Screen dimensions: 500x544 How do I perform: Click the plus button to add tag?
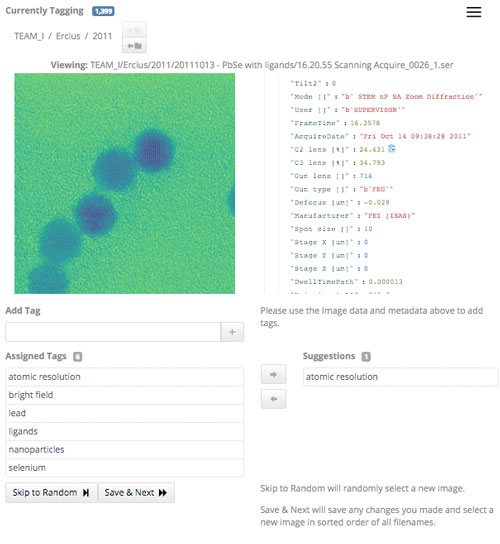(x=232, y=332)
